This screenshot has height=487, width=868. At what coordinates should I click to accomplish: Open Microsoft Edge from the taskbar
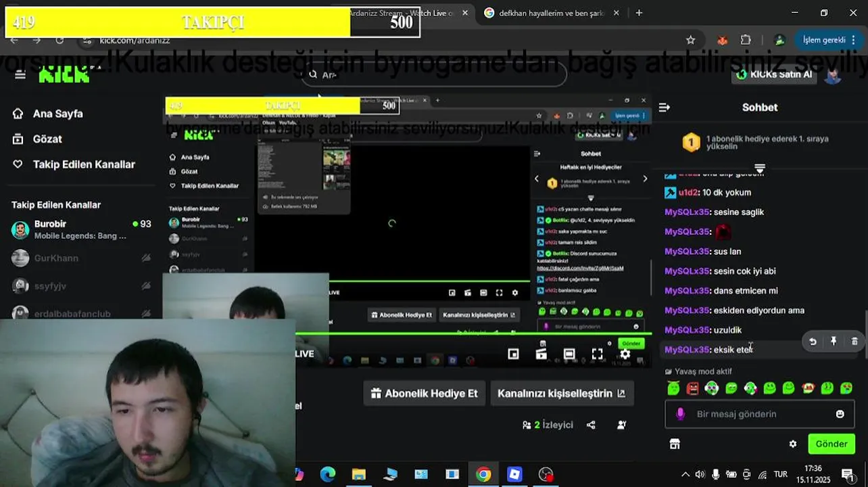click(327, 475)
